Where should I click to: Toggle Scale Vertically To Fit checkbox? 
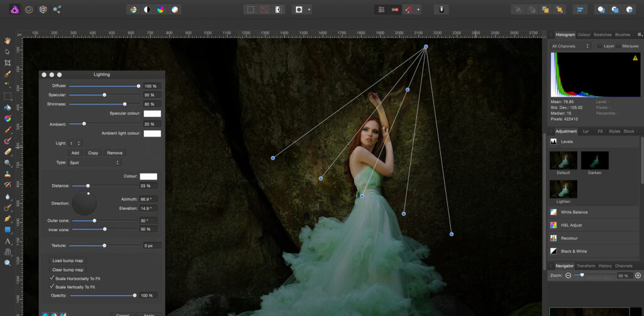point(52,287)
